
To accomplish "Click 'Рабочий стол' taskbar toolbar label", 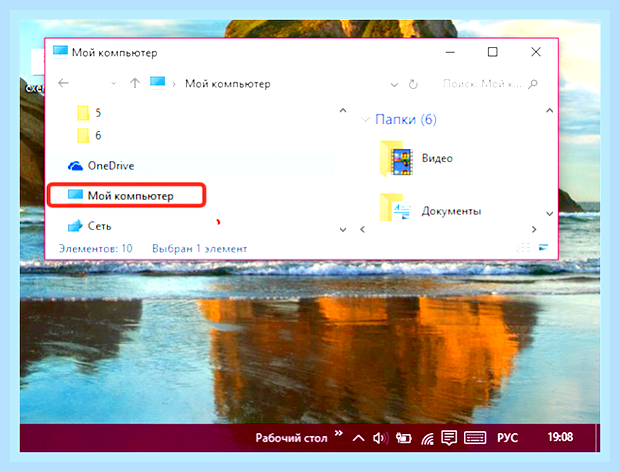I will click(291, 438).
